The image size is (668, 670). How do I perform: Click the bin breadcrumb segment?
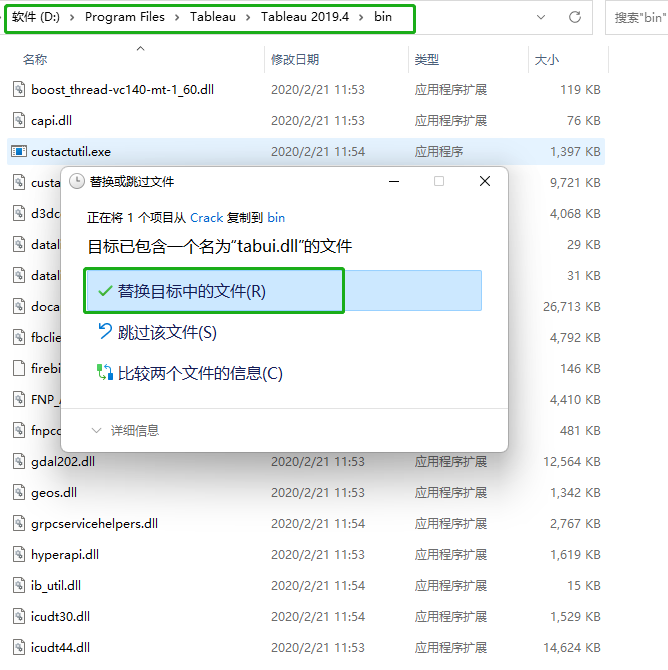(x=383, y=17)
